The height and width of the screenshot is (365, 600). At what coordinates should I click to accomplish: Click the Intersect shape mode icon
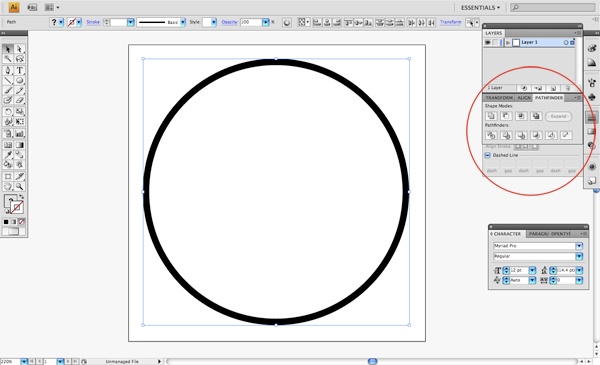click(521, 116)
